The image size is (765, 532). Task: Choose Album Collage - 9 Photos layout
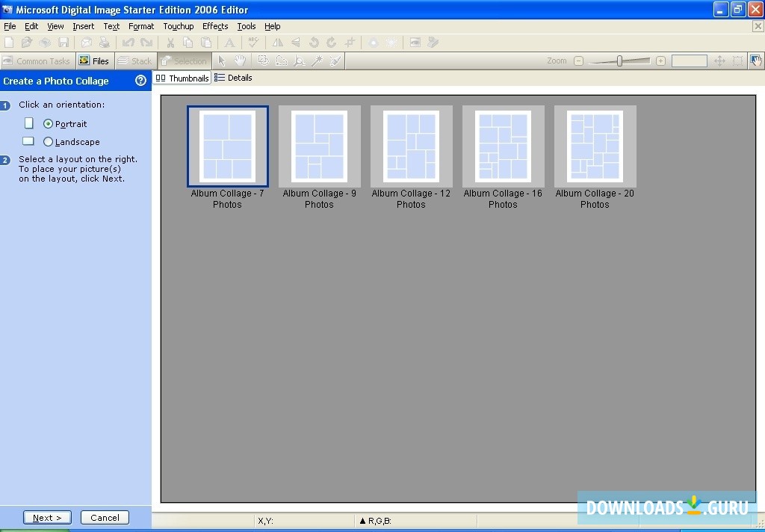coord(319,157)
